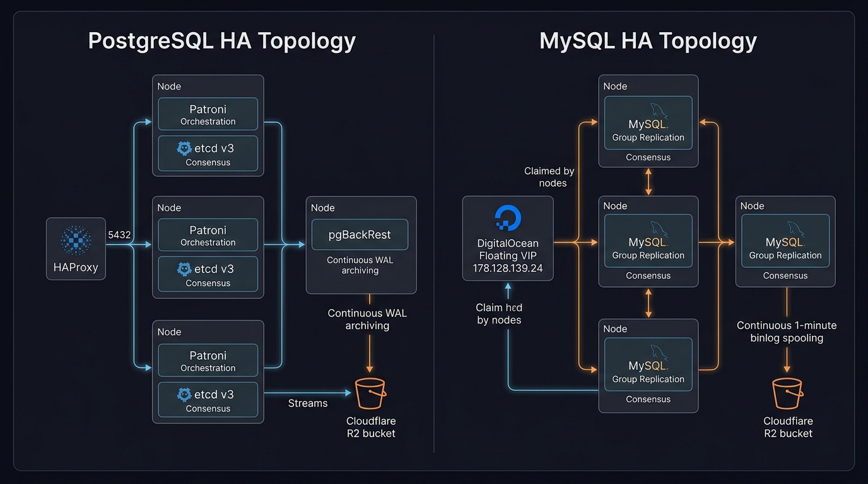868x484 pixels.
Task: Click the MySQL dolphin logo in top MySQL node
Action: pyautogui.click(x=659, y=111)
